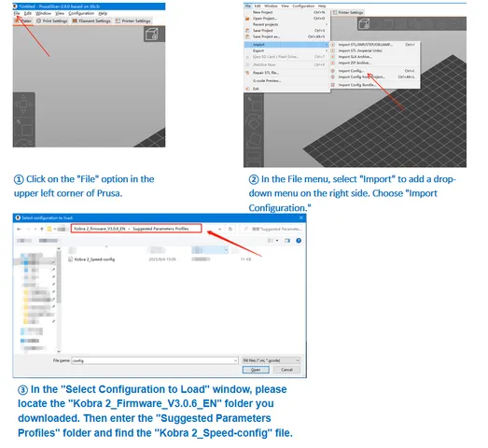Click the Open Project folder icon in File menu
The width and height of the screenshot is (488, 448).
[247, 19]
